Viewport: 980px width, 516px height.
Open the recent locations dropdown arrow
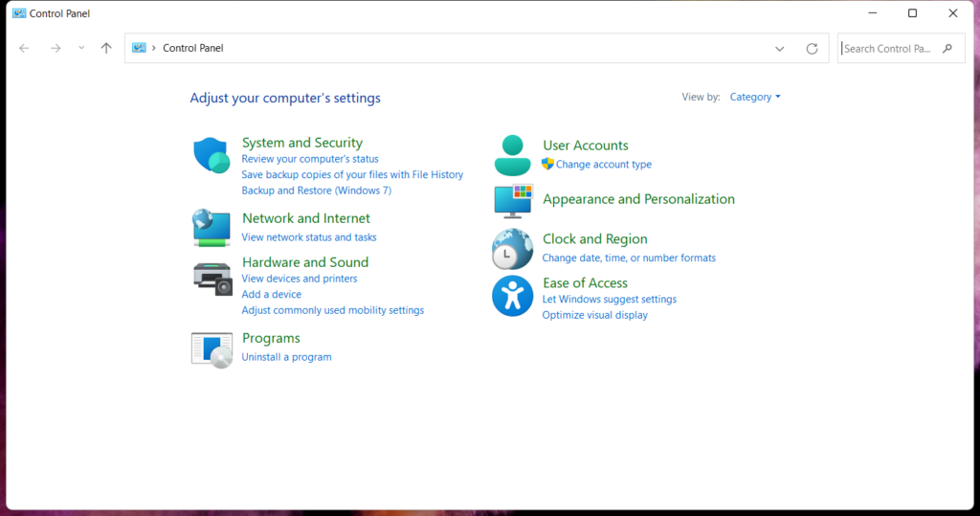click(81, 48)
